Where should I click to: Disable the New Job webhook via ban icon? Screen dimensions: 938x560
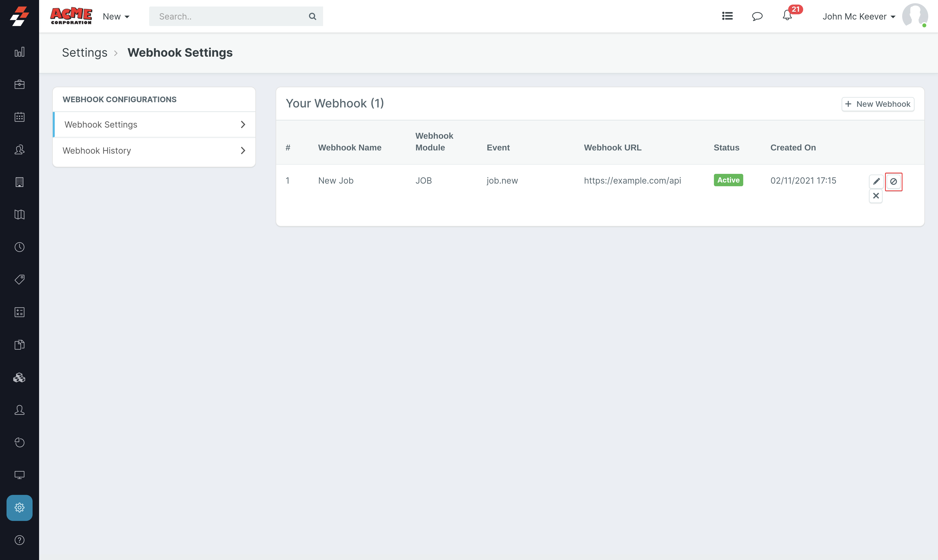[893, 181]
